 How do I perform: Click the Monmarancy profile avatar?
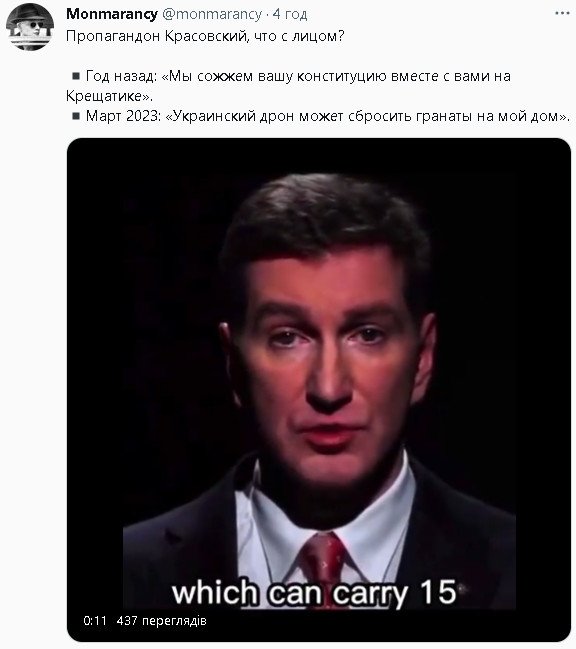coord(30,27)
